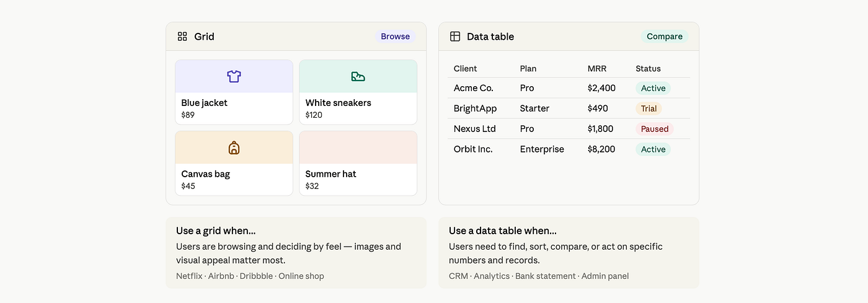
Task: Click the $32 price
Action: pos(312,186)
